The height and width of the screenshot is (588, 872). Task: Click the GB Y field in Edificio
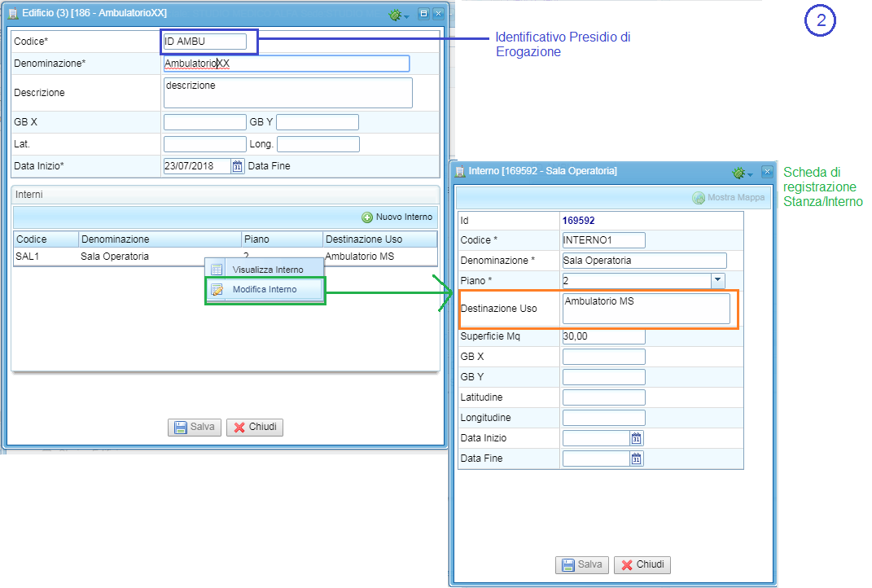[x=318, y=122]
